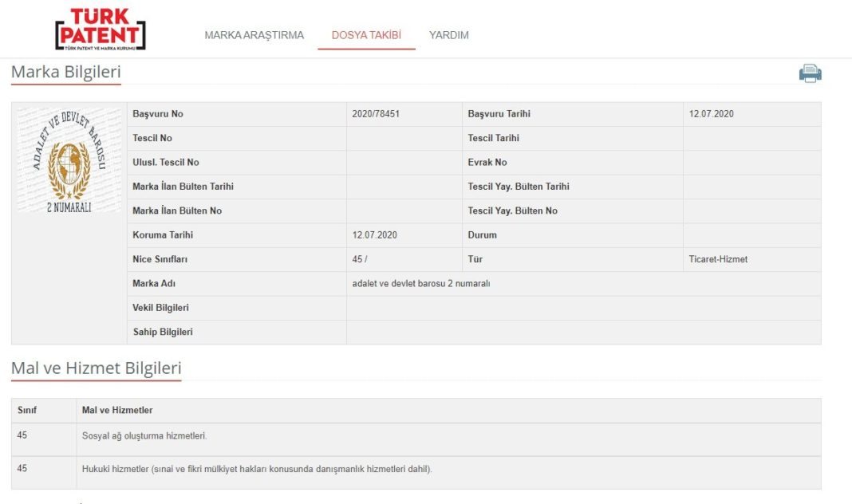The height and width of the screenshot is (504, 852).
Task: Click the Türk Patent logo
Action: coord(101,30)
